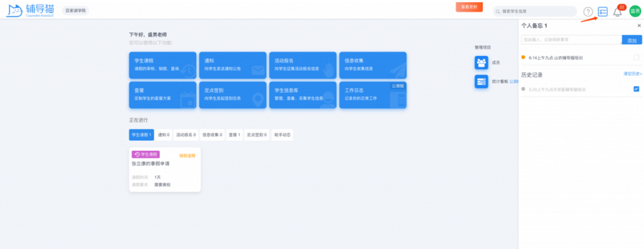Click the 清空历史 link
The image size is (644, 249).
pos(632,74)
